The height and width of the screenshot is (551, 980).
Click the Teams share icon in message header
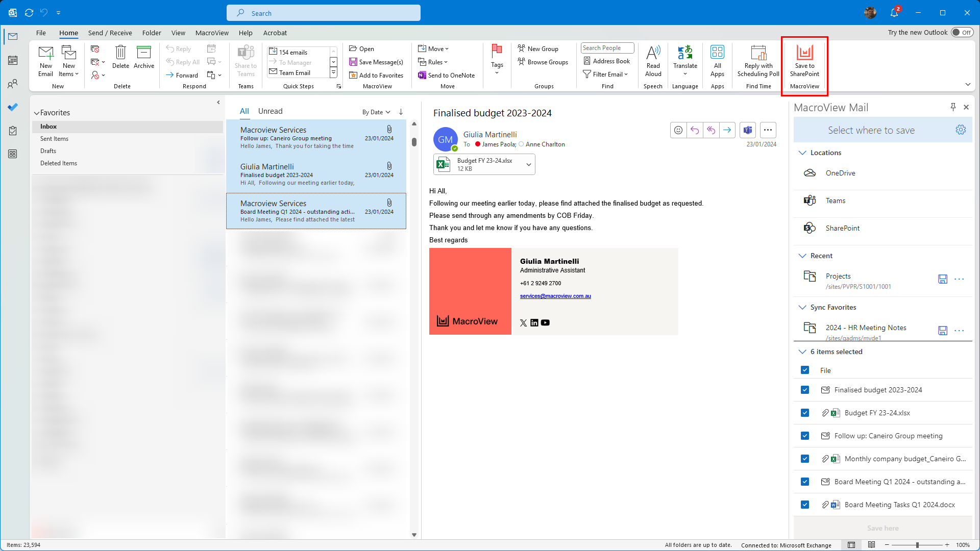748,130
